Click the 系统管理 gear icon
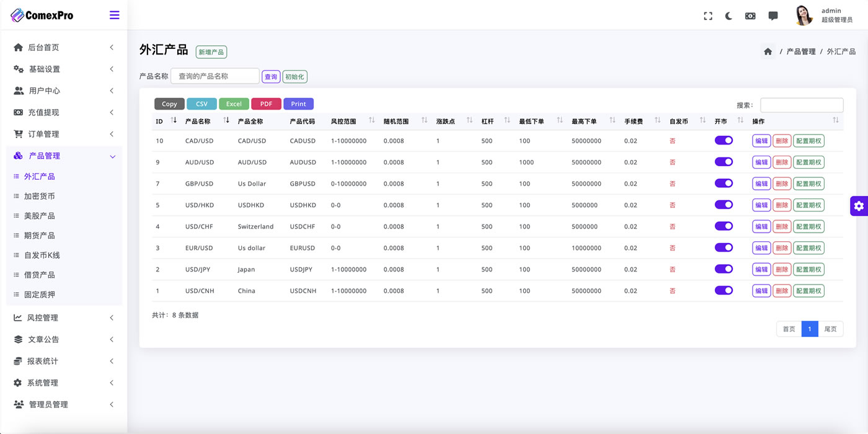 coord(17,383)
